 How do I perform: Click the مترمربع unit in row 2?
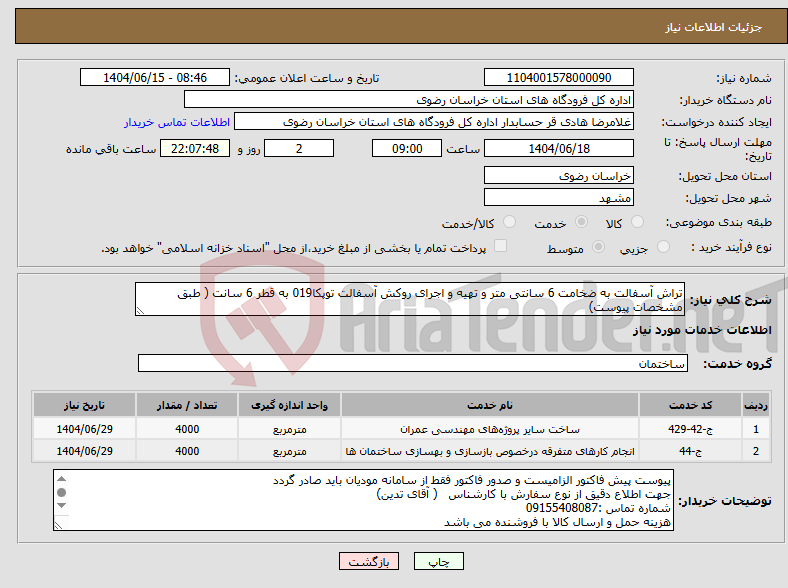pyautogui.click(x=289, y=452)
